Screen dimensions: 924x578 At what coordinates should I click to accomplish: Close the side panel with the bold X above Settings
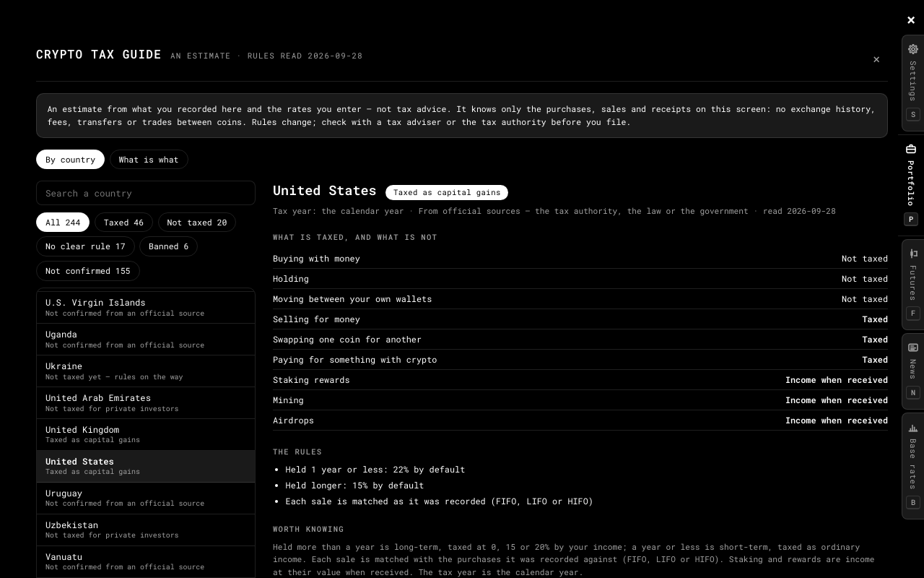pos(911,20)
